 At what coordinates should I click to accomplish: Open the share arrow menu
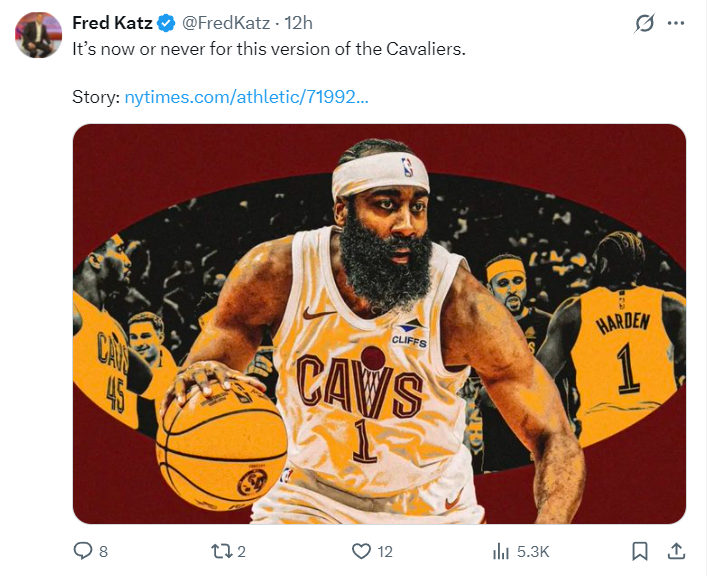(676, 551)
